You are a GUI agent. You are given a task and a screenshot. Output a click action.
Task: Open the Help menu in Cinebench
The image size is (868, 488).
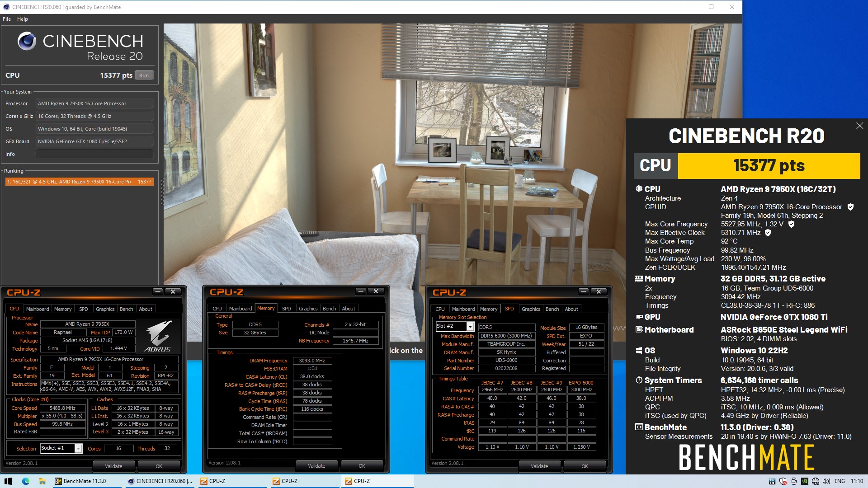23,19
